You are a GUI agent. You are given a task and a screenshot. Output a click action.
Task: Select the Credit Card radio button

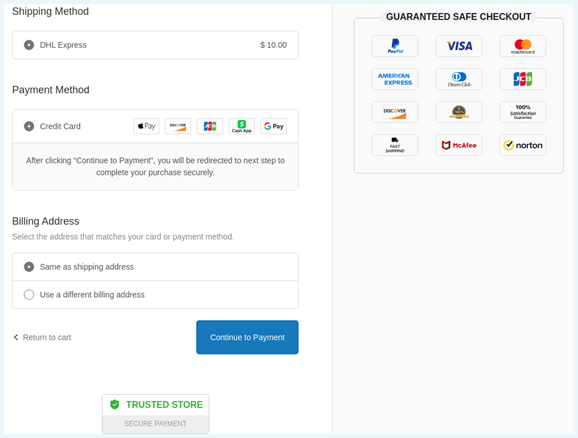click(29, 126)
